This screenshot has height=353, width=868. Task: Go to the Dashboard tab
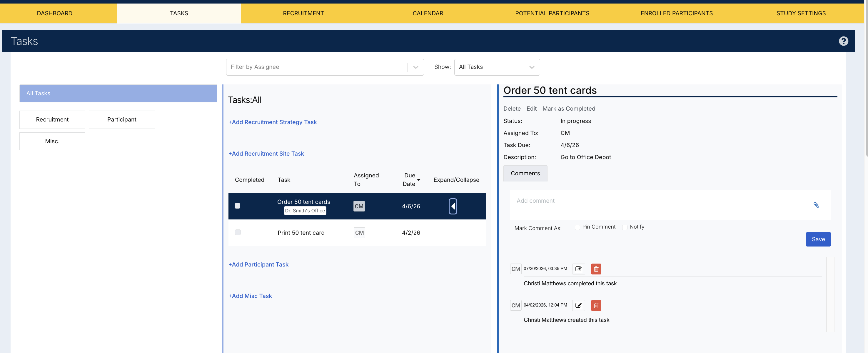(55, 13)
